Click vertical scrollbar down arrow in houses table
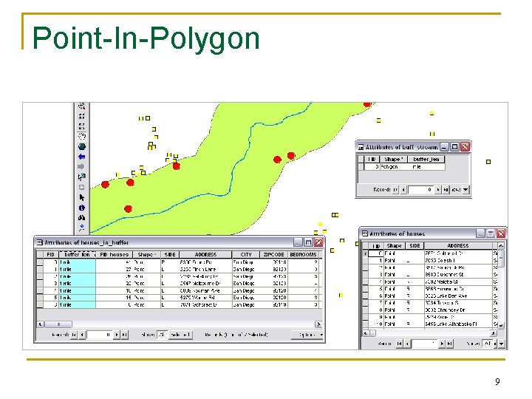532x399 pixels. tap(501, 324)
